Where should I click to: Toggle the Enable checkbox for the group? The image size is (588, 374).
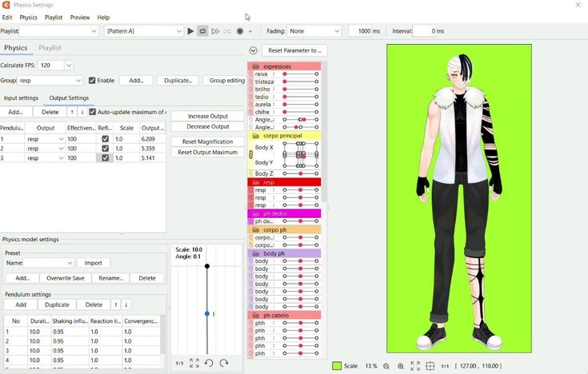(92, 81)
